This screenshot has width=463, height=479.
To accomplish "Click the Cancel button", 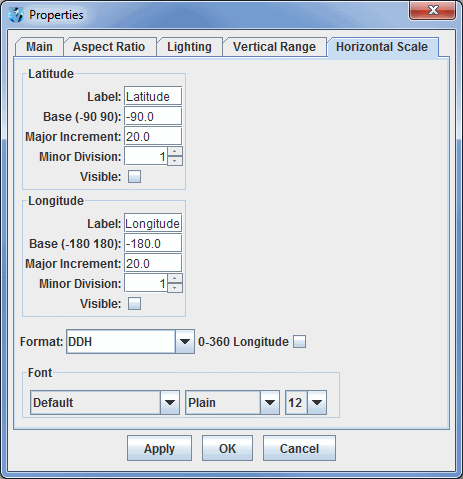I will tap(299, 448).
